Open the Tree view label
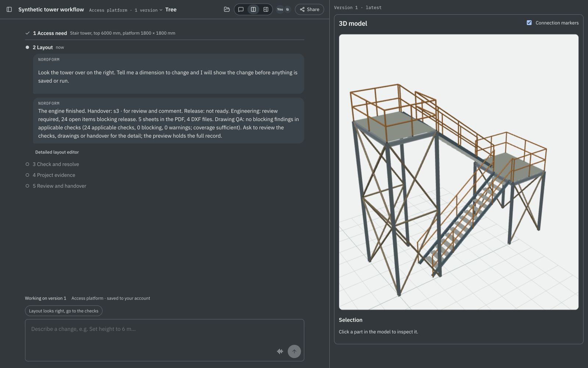Screen dimensions: 588x368 [171, 10]
